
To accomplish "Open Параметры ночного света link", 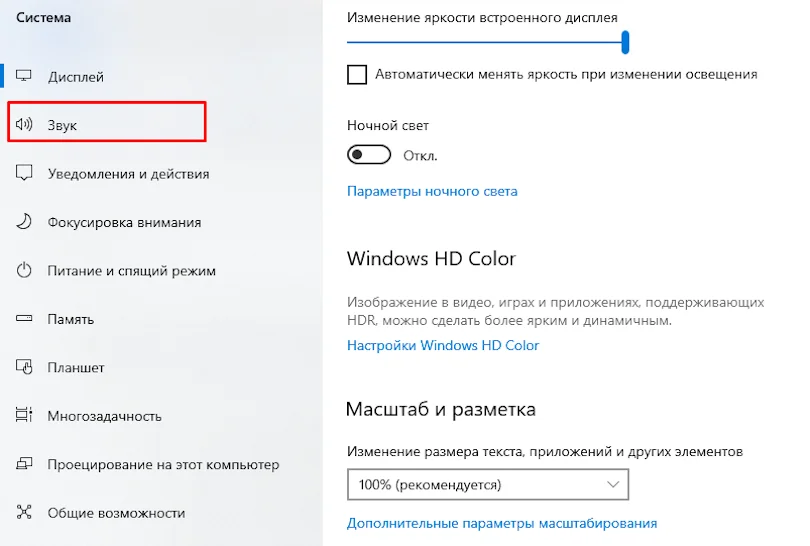I will pyautogui.click(x=432, y=192).
